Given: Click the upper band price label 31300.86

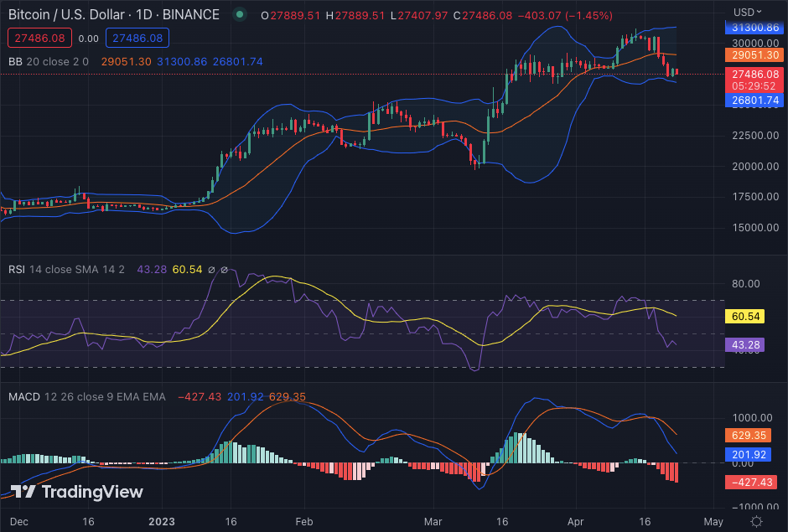Looking at the screenshot, I should [754, 28].
